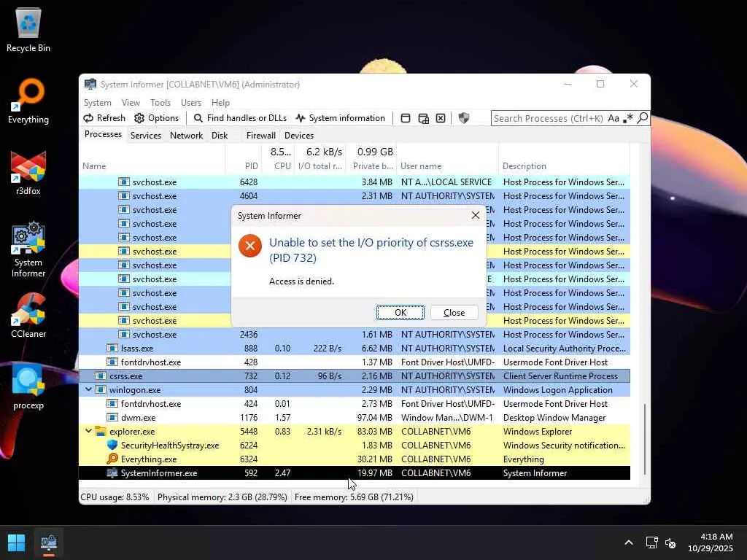Click the find window and thread icon
The image size is (747, 560).
(x=423, y=118)
